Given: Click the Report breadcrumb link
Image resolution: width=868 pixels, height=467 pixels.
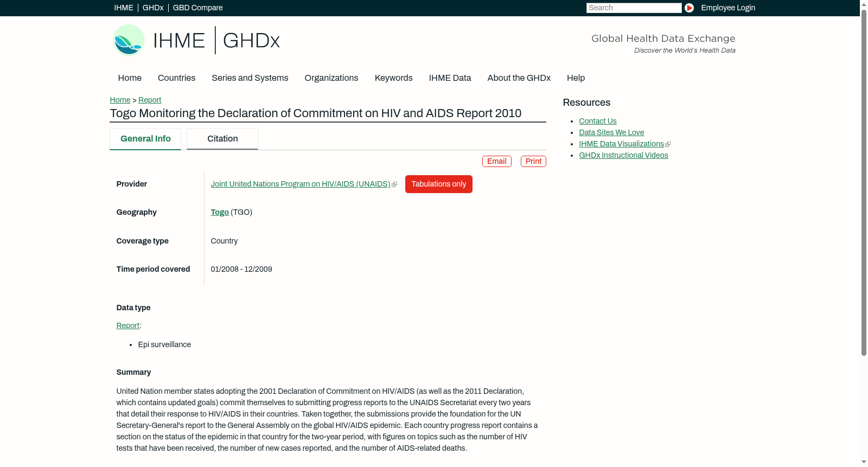Looking at the screenshot, I should point(150,100).
